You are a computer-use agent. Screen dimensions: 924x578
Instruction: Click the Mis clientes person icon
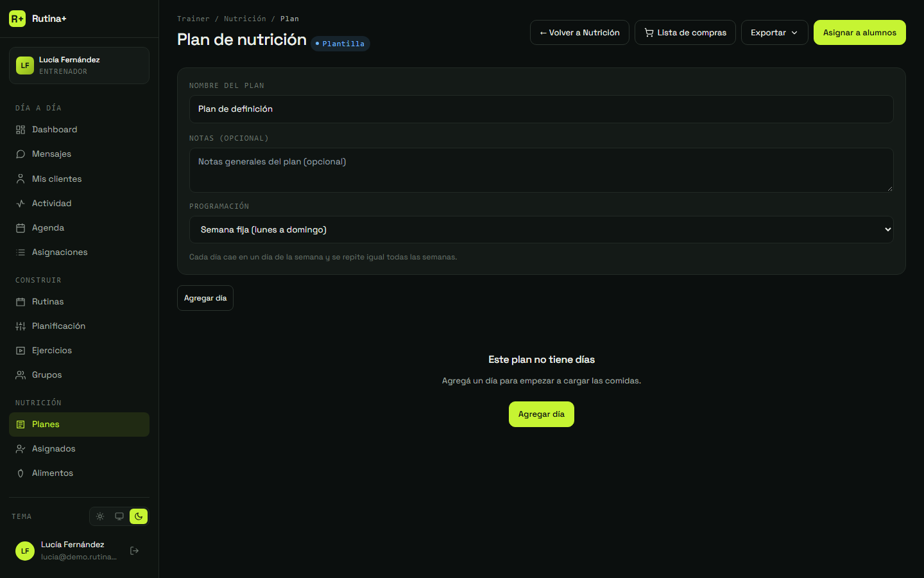pos(21,179)
